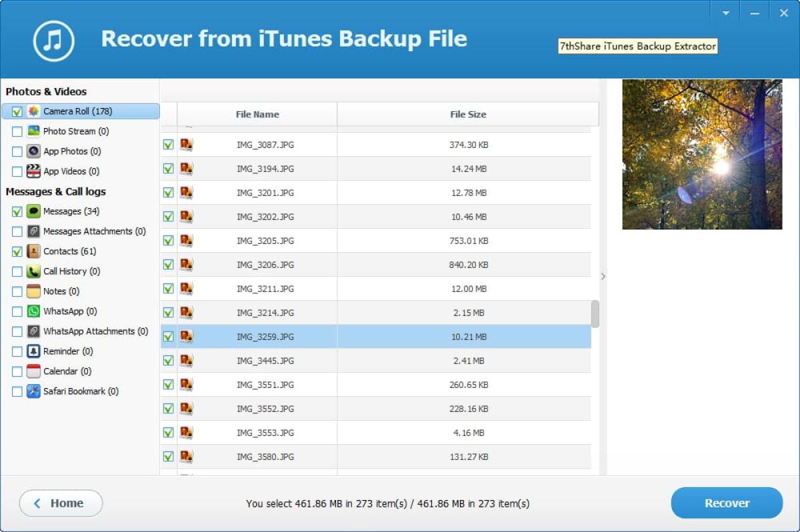The width and height of the screenshot is (800, 532).
Task: Go back using the Home button
Action: (x=61, y=503)
